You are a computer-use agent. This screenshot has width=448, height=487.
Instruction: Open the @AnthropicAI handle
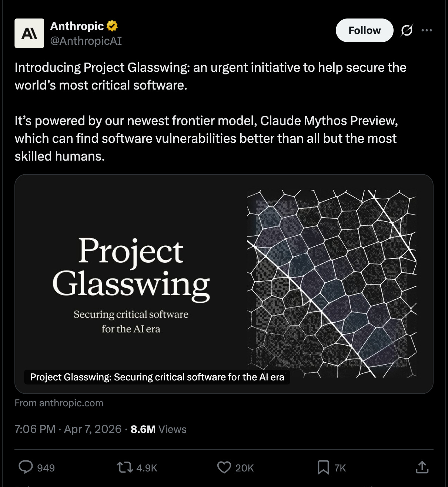pos(87,41)
